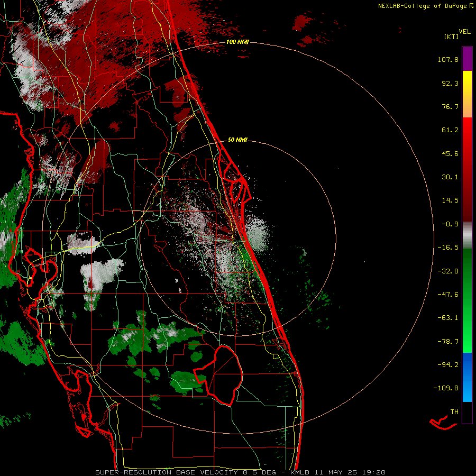The width and height of the screenshot is (476, 476).
Task: Click the "-0.9" scale value
Action: pyautogui.click(x=450, y=224)
